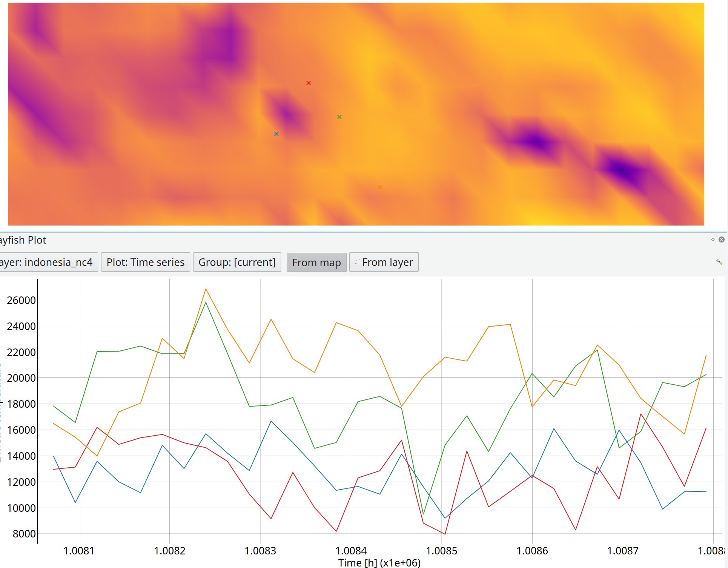The height and width of the screenshot is (568, 728).
Task: Click the orange X marker on map
Action: (x=379, y=187)
